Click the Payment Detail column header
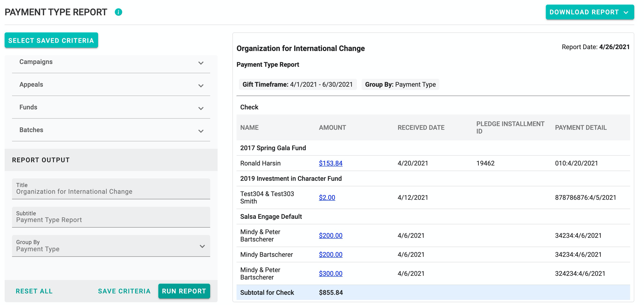This screenshot has width=644, height=305. (581, 128)
